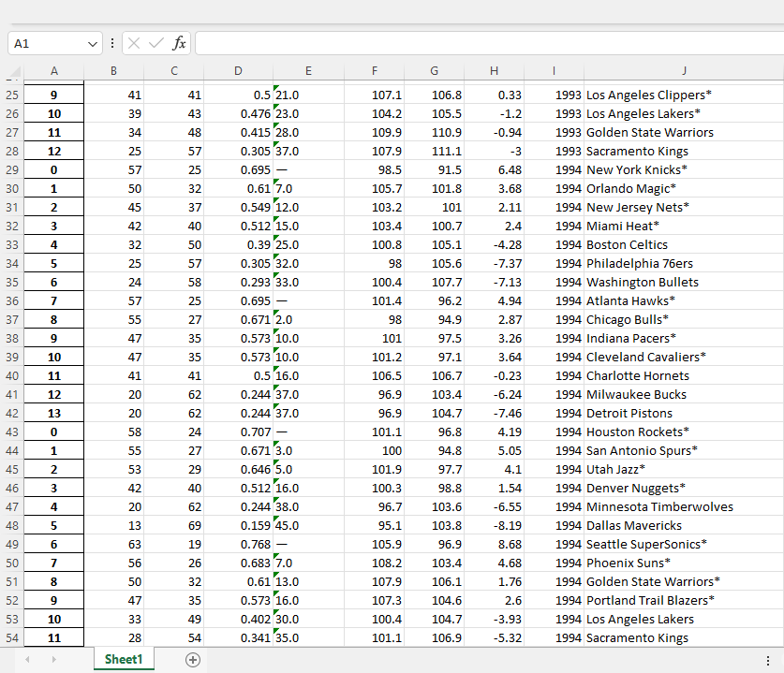Select row 25 header
Image resolution: width=784 pixels, height=673 pixels.
[12, 95]
